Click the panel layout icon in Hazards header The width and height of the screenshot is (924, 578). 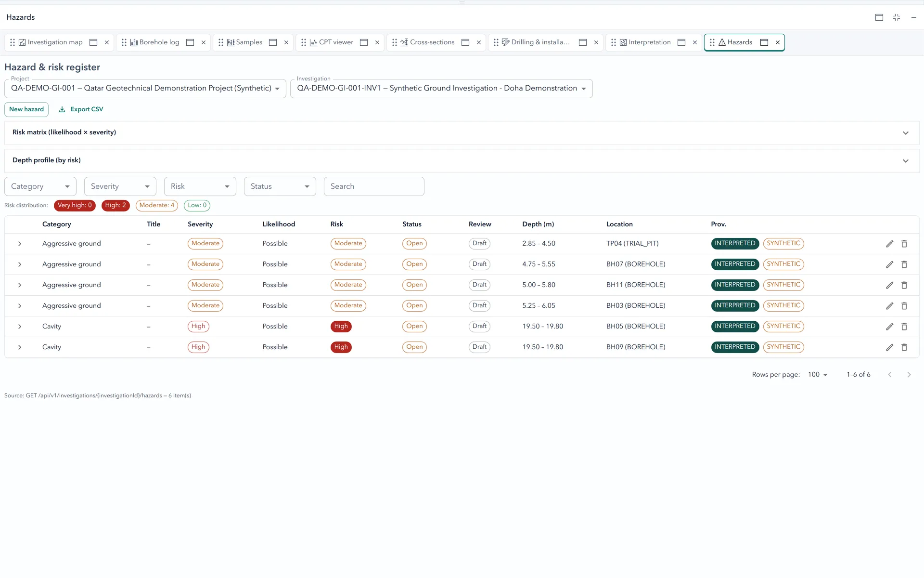[x=879, y=17]
